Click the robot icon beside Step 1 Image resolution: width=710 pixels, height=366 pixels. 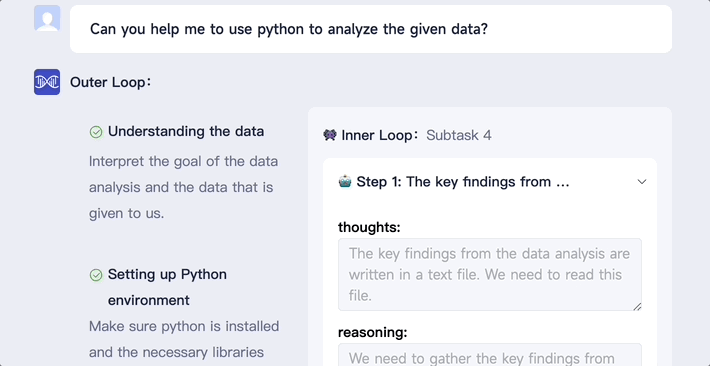[345, 182]
